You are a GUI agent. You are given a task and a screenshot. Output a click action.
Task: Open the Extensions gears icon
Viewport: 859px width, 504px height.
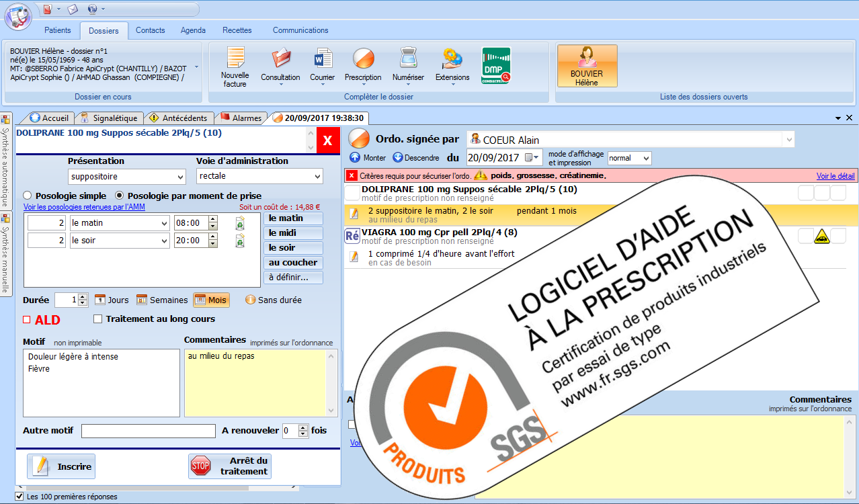452,59
